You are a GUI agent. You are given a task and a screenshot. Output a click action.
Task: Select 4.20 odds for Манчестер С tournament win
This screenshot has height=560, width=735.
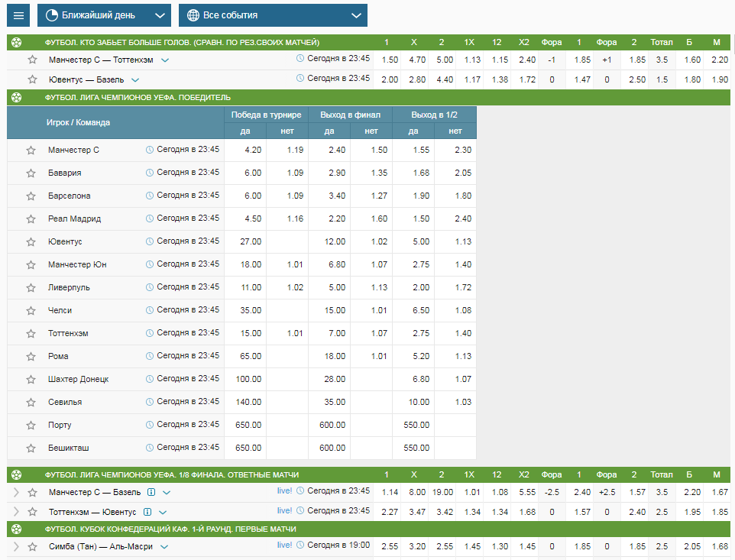[x=253, y=150]
